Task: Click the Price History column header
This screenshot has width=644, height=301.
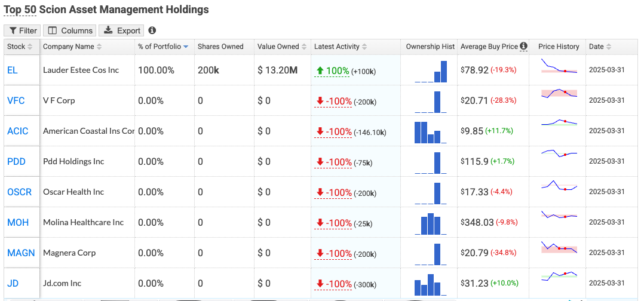Action: pyautogui.click(x=559, y=47)
